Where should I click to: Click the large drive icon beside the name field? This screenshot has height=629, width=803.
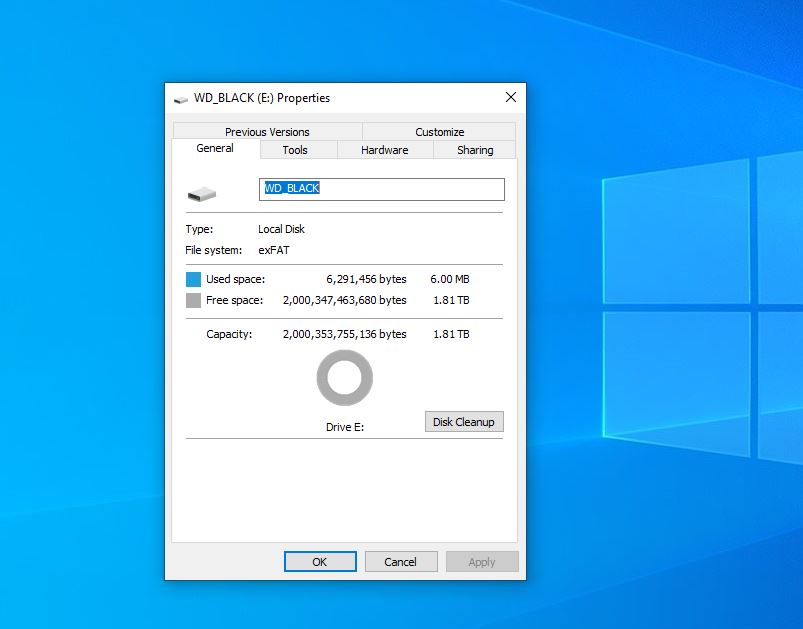(201, 192)
